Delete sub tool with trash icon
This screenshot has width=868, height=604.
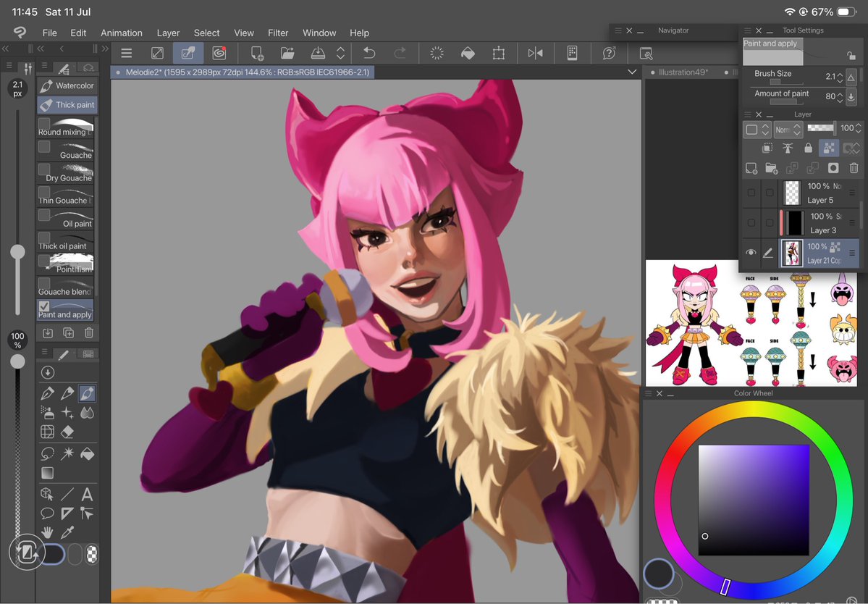(88, 332)
